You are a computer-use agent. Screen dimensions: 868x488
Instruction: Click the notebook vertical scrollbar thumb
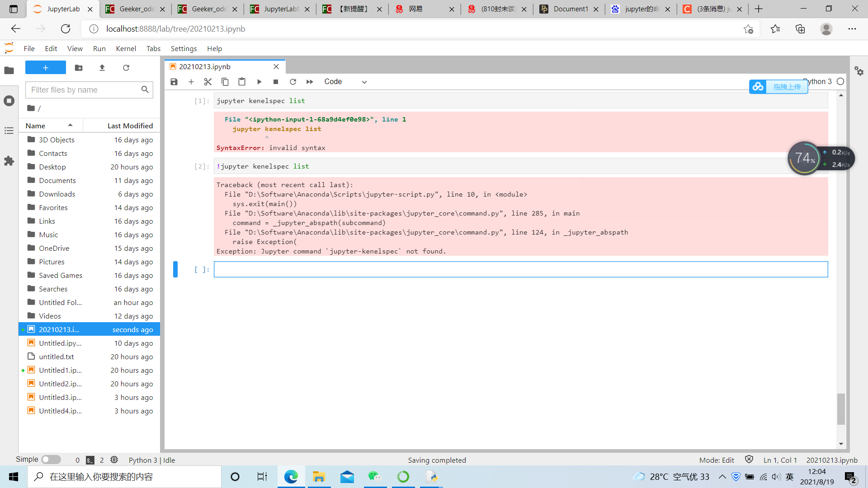(x=841, y=409)
